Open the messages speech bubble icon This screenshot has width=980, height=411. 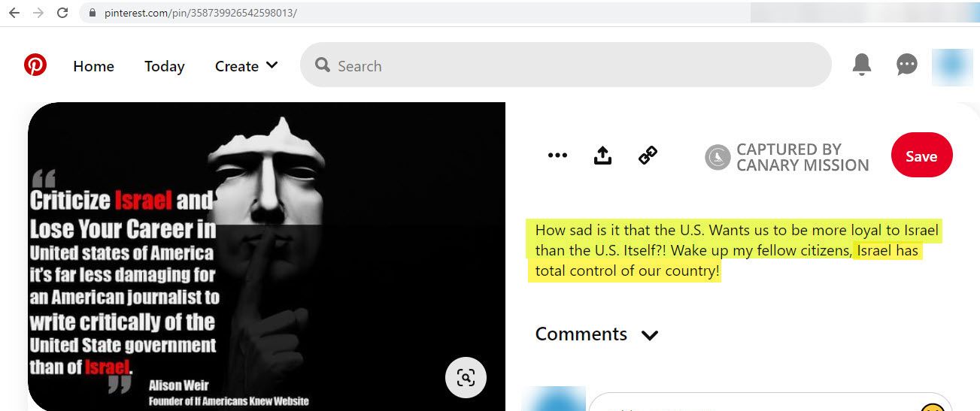point(907,65)
